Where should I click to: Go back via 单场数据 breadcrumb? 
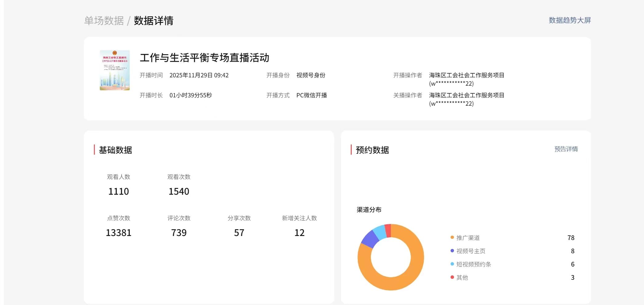coord(104,21)
